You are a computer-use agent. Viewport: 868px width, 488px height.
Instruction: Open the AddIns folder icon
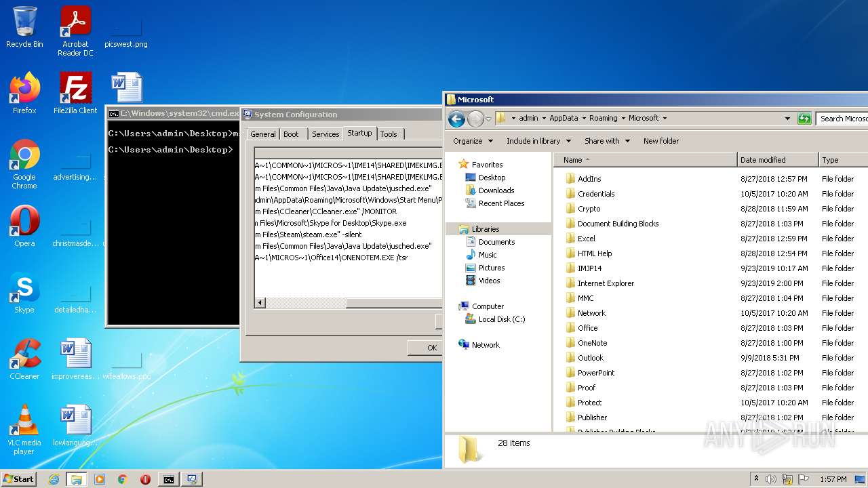(570, 179)
